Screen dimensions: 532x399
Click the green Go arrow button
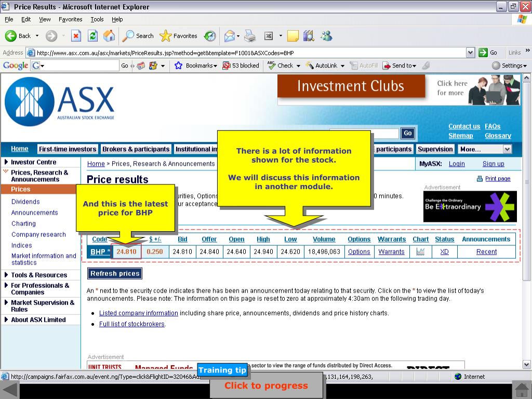pyautogui.click(x=483, y=52)
